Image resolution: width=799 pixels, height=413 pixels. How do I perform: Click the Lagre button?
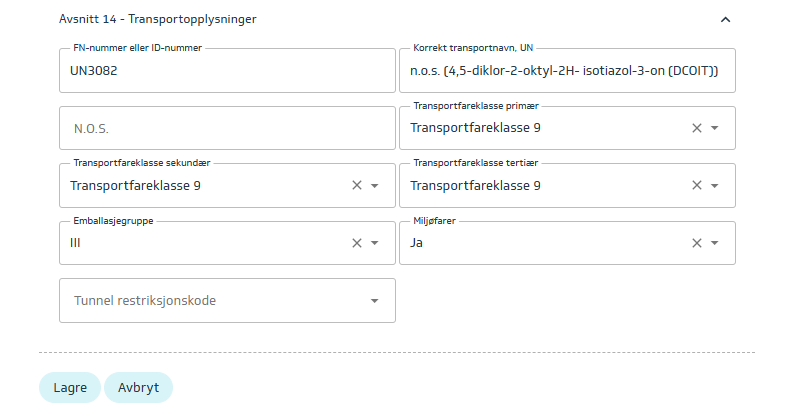(x=70, y=388)
